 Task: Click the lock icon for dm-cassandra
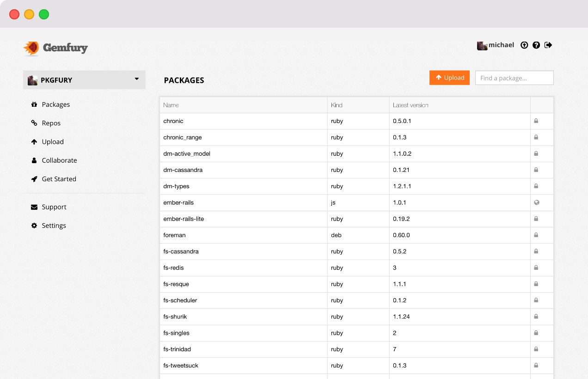tap(536, 170)
